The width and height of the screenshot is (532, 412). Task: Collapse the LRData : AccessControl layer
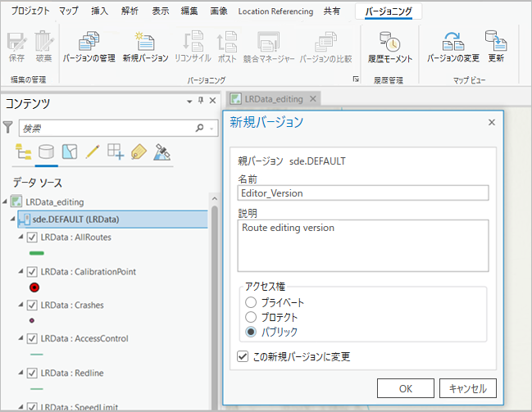pyautogui.click(x=20, y=337)
